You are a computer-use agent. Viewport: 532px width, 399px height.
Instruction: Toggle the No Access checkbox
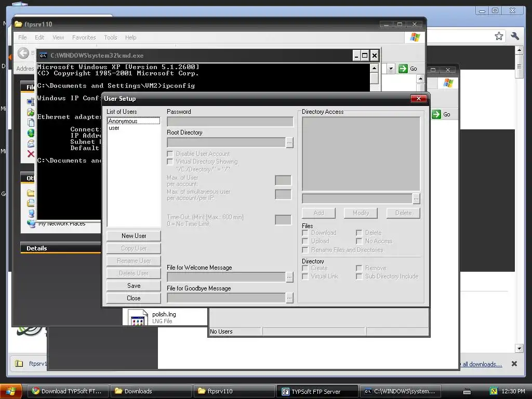tap(359, 241)
